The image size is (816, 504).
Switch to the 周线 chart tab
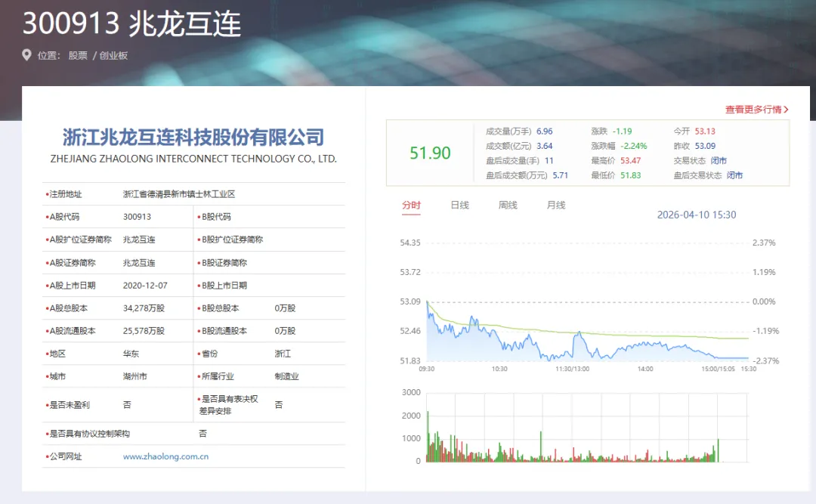point(508,205)
